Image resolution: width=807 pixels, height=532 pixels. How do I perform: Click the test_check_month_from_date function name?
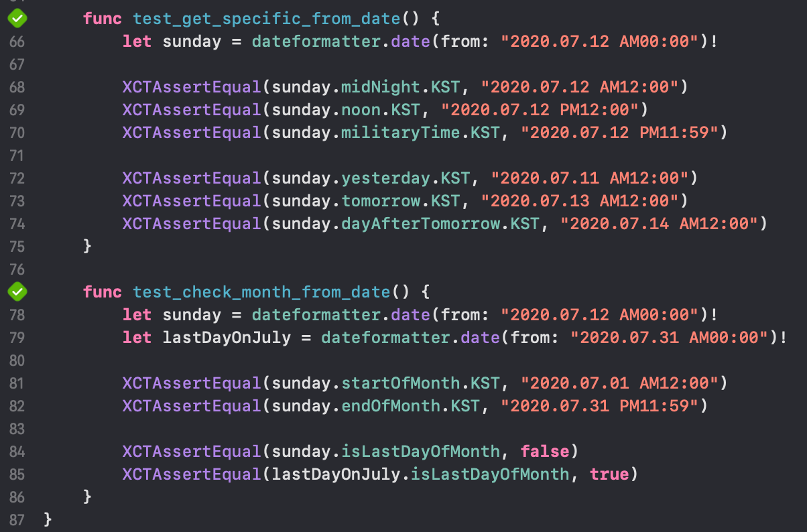pyautogui.click(x=261, y=292)
